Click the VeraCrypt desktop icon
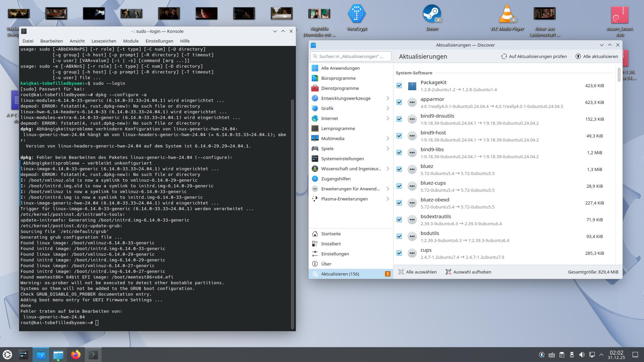The height and width of the screenshot is (362, 644). point(357,14)
